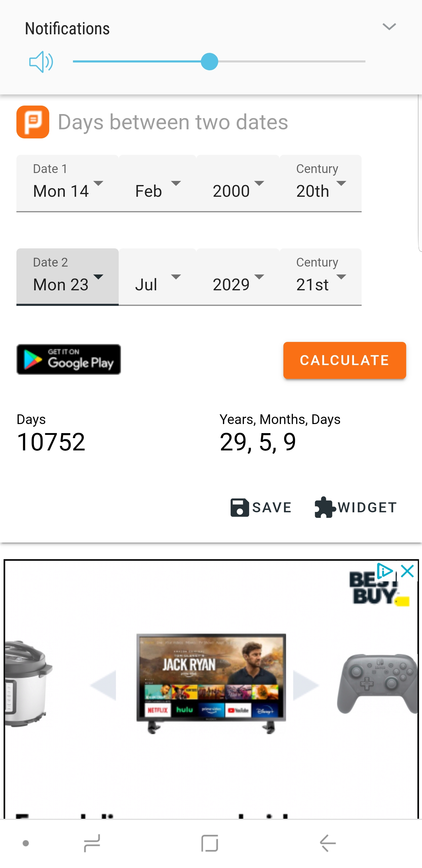This screenshot has width=422, height=868.
Task: Tap the Android home button
Action: pos(210,843)
